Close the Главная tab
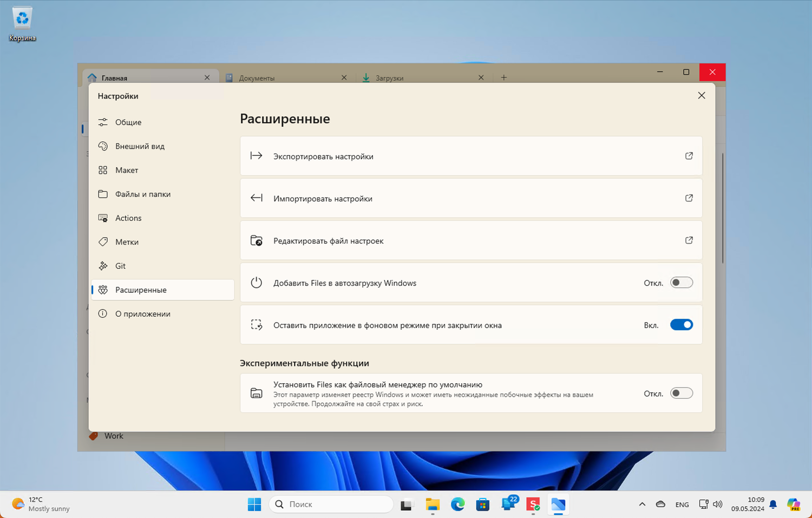Screen dimensions: 812x518 pyautogui.click(x=207, y=77)
